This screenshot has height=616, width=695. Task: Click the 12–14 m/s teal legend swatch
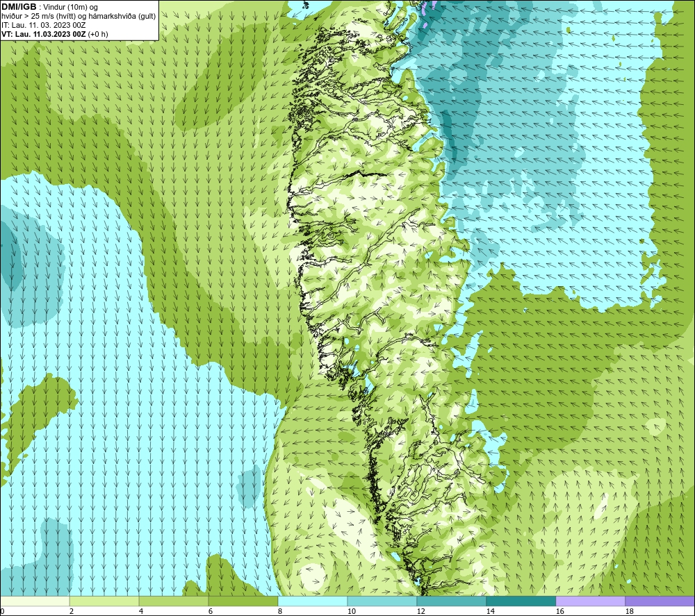[x=451, y=601]
